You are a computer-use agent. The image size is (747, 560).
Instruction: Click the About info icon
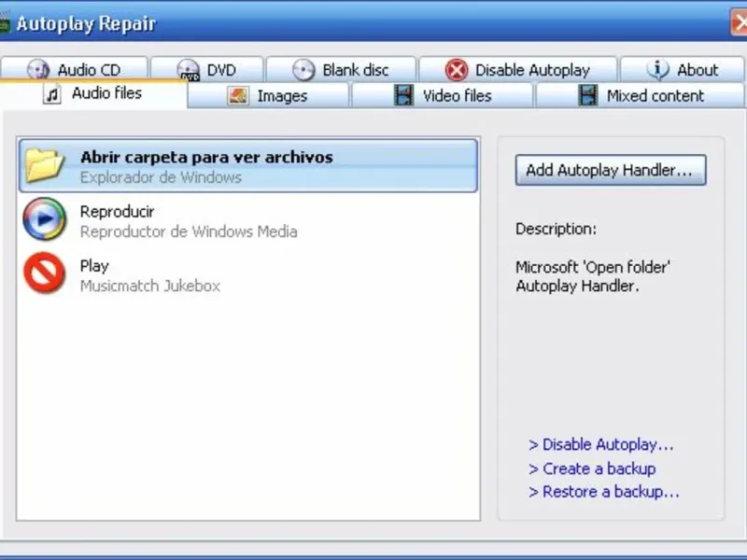tap(658, 69)
